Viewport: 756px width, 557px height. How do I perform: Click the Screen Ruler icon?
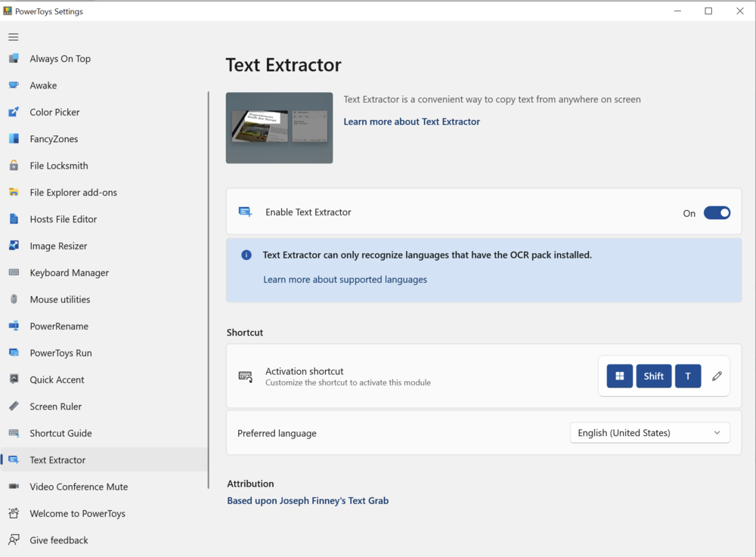(14, 407)
